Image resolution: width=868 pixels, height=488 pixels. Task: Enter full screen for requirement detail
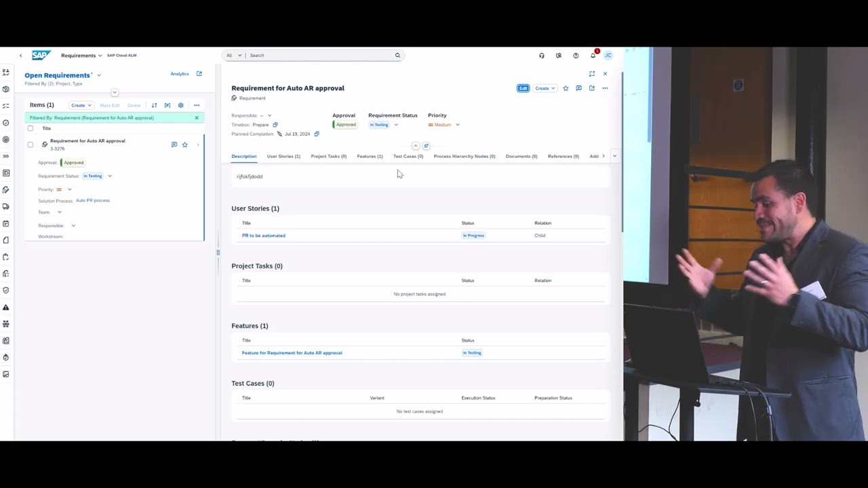(592, 74)
